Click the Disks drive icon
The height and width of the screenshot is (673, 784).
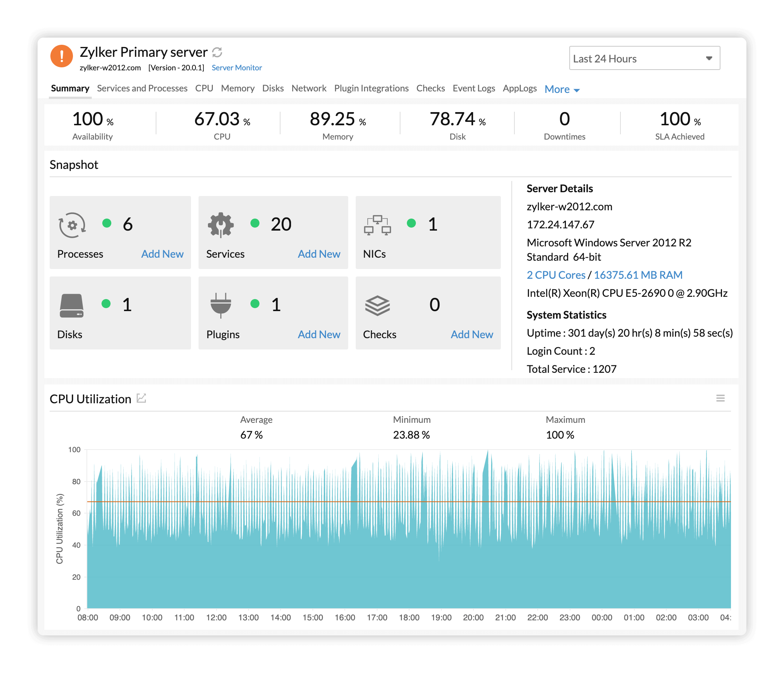coord(71,305)
